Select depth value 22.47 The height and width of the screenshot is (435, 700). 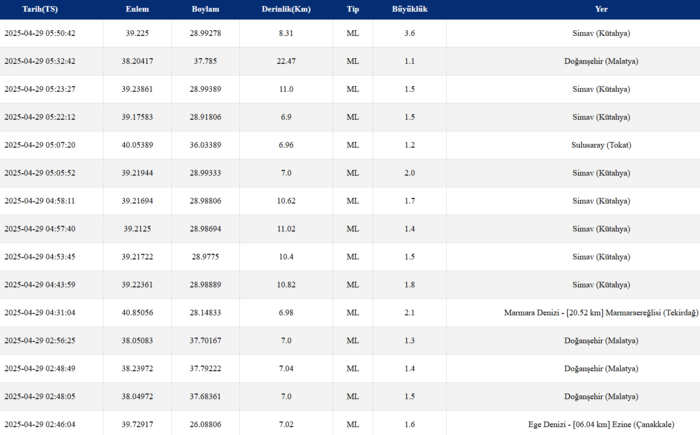pos(286,61)
